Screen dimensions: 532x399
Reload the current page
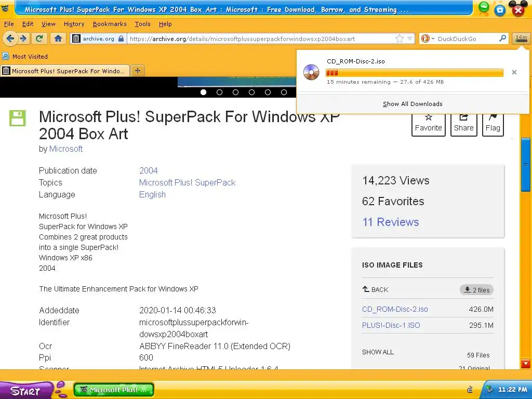[x=39, y=38]
